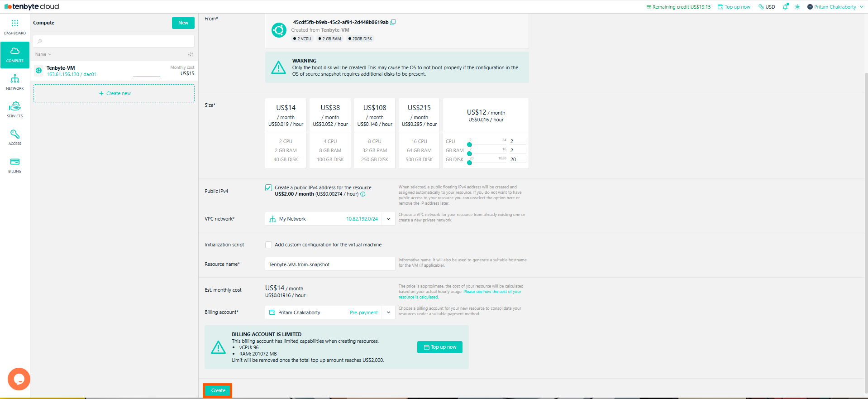This screenshot has height=399, width=868.
Task: Click the compute search field
Action: pyautogui.click(x=114, y=41)
